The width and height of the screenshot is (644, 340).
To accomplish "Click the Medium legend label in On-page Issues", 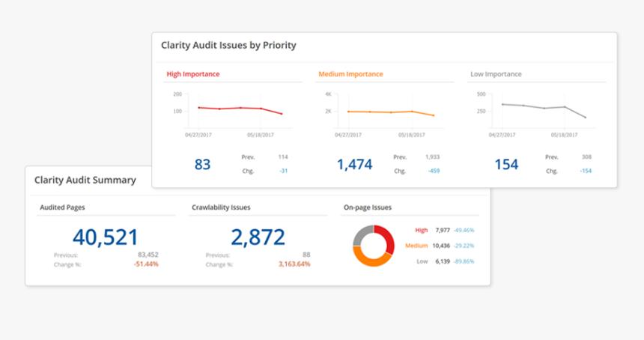I will (416, 246).
